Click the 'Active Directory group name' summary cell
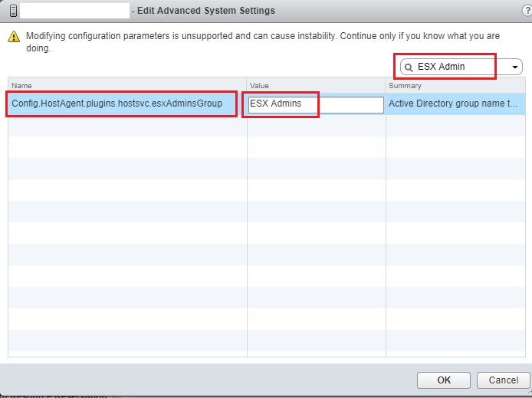532x398 pixels. pos(455,104)
